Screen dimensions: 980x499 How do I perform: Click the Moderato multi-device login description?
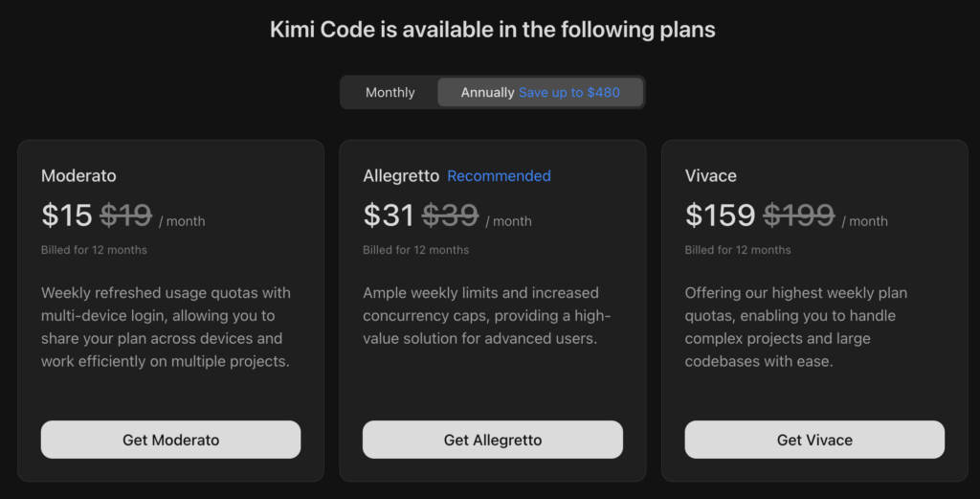pos(166,327)
